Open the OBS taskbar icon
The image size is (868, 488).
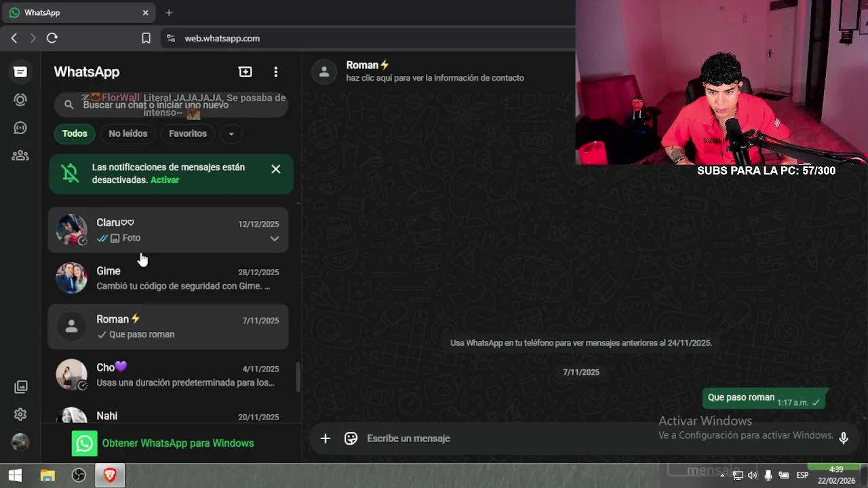pos(79,476)
